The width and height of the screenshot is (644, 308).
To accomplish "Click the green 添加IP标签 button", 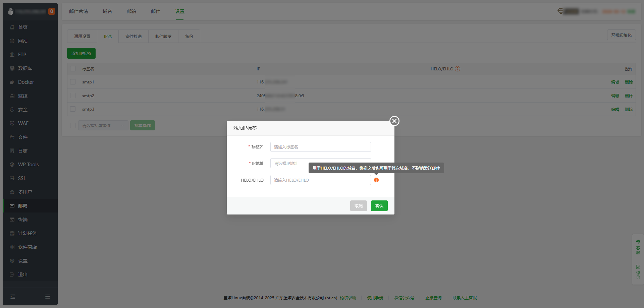I will click(x=81, y=53).
